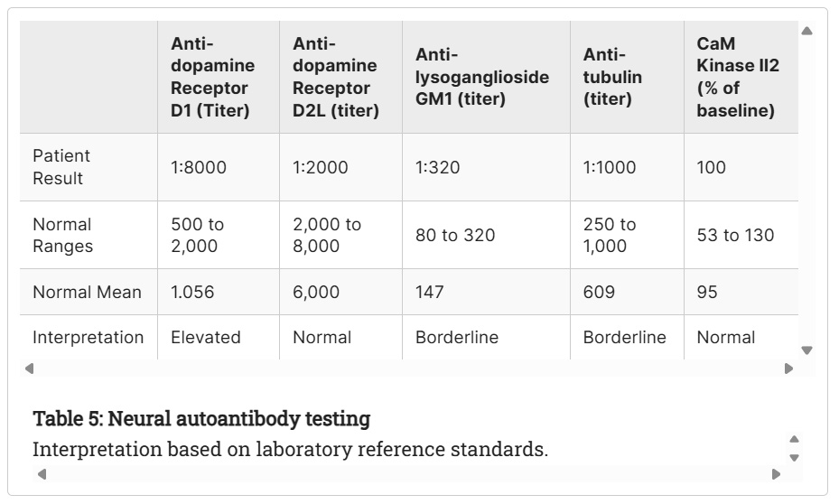Click the Elevated interpretation cell

[x=206, y=337]
